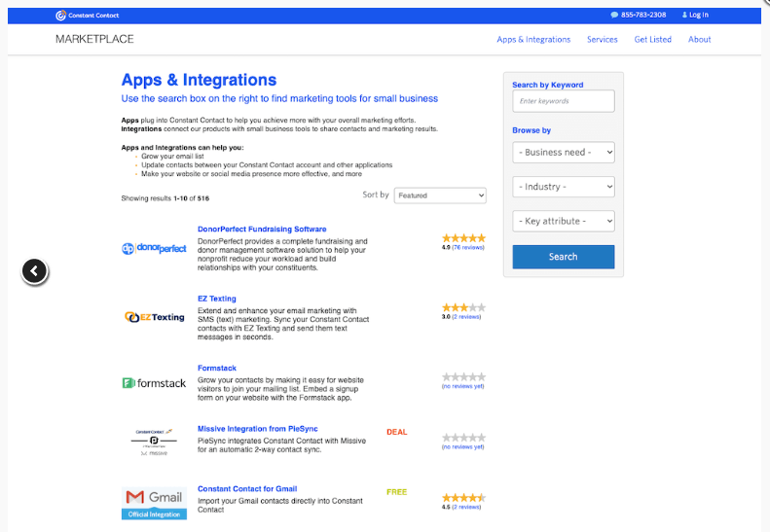Open Missive Integration from PieSync link
Screen dimensions: 770x532
tap(257, 429)
